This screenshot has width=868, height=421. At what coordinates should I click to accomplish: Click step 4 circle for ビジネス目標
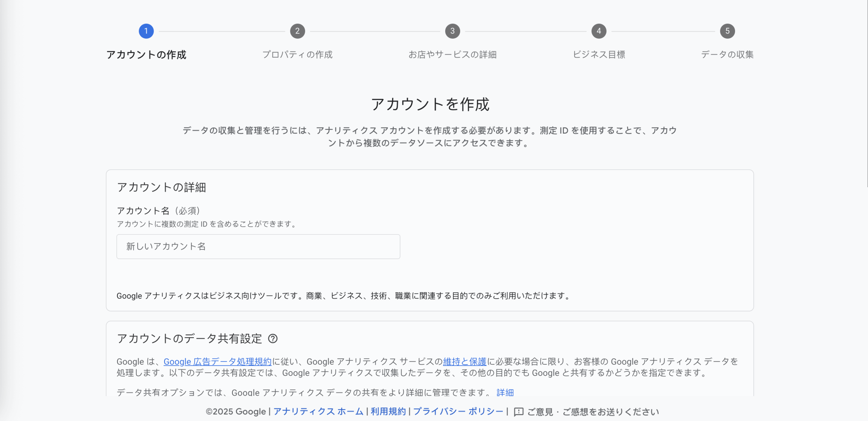coord(599,31)
